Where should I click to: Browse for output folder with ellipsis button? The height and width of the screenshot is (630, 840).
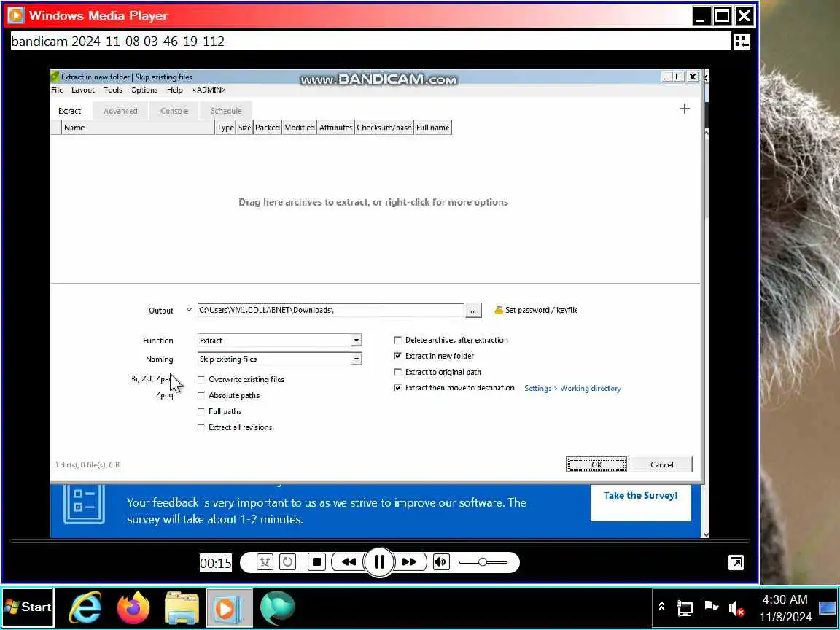click(473, 311)
